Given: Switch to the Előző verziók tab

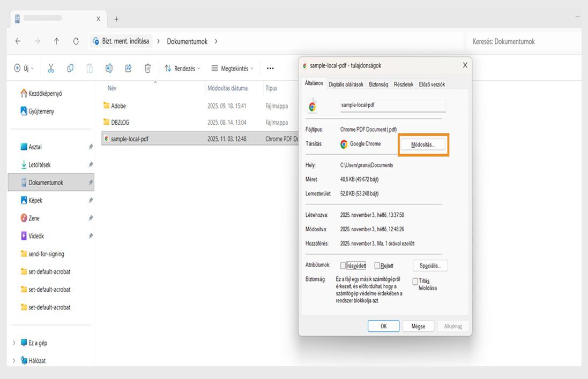Looking at the screenshot, I should pos(431,84).
